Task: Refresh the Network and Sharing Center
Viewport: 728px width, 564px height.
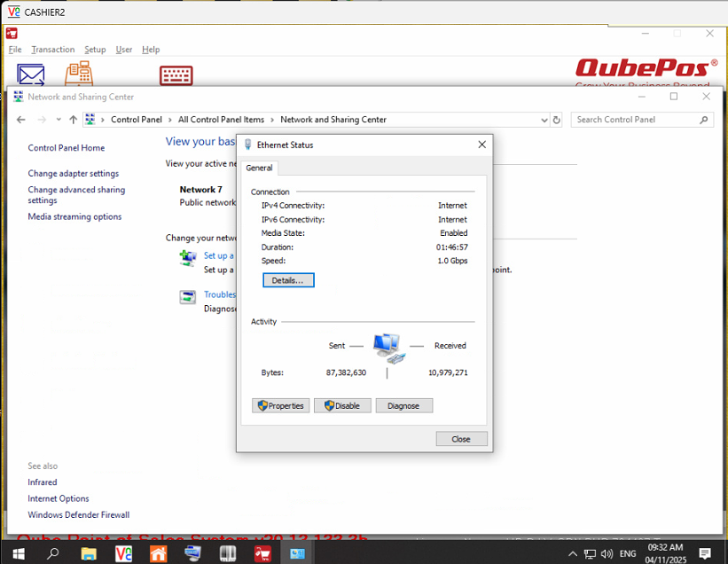Action: (556, 120)
